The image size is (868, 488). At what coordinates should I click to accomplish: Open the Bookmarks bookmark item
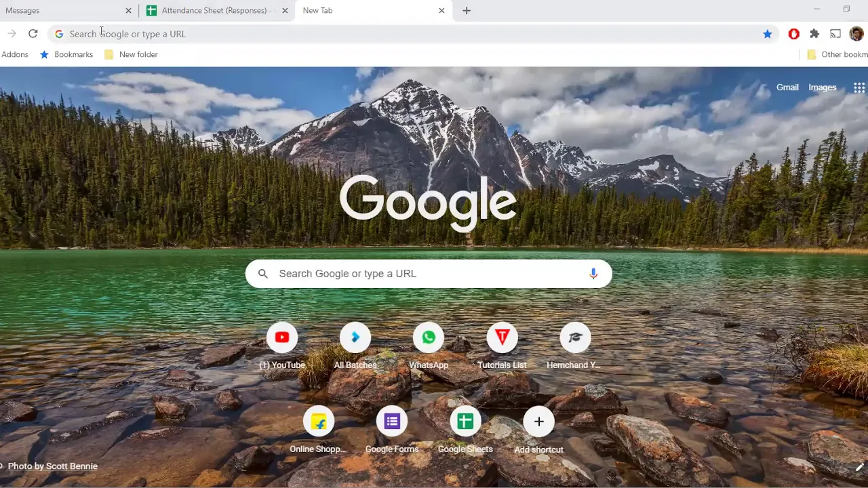(66, 54)
